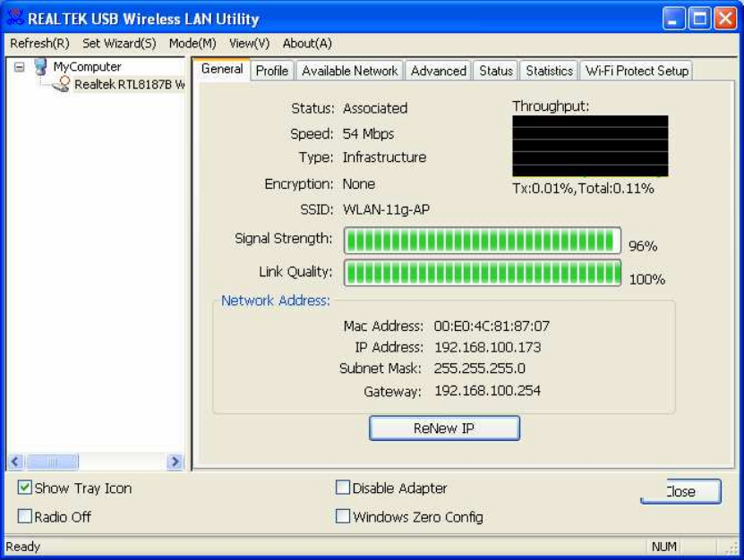
Task: Click the Realtek app icon in title bar
Action: coord(15,18)
